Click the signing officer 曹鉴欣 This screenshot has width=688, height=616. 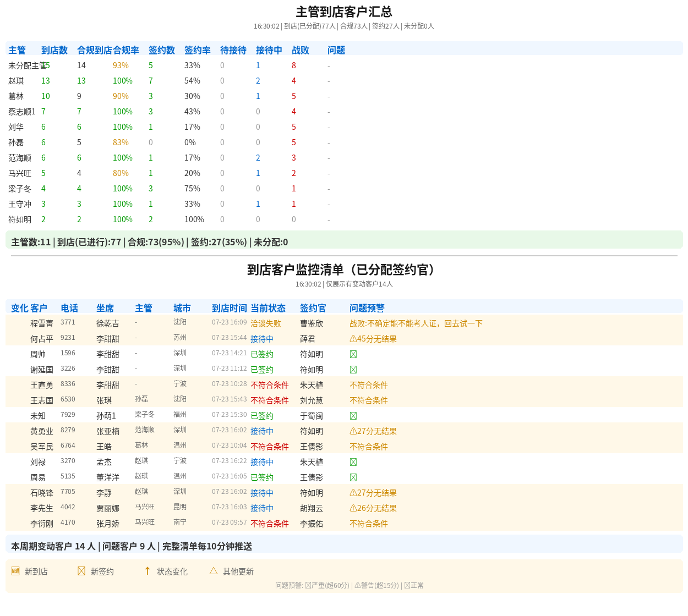(312, 323)
